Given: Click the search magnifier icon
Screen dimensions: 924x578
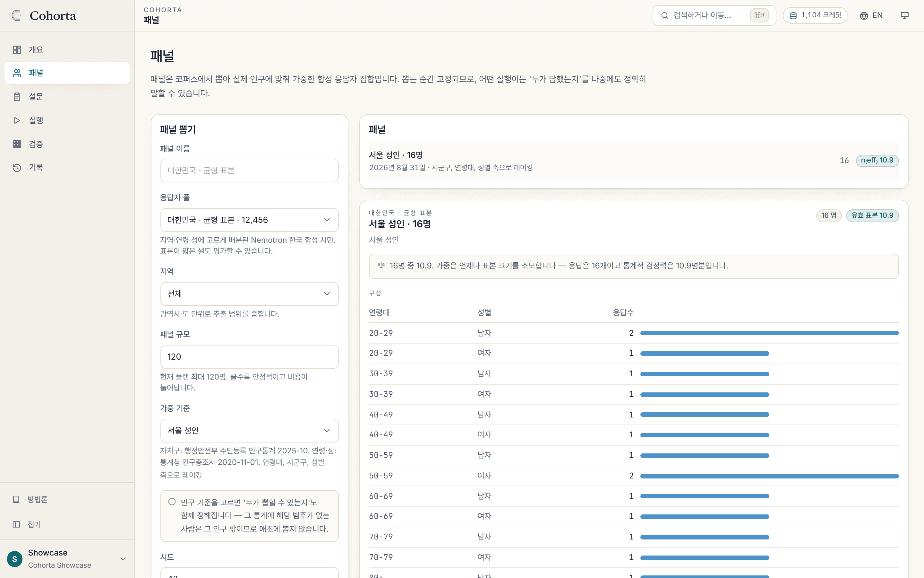Looking at the screenshot, I should 665,15.
